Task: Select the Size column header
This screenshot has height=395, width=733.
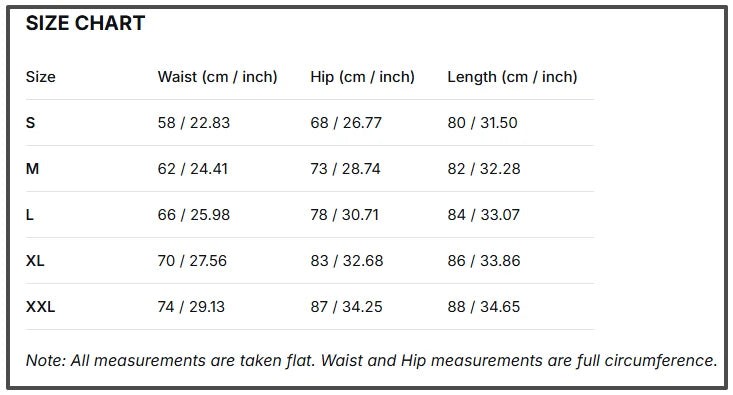Action: (40, 77)
